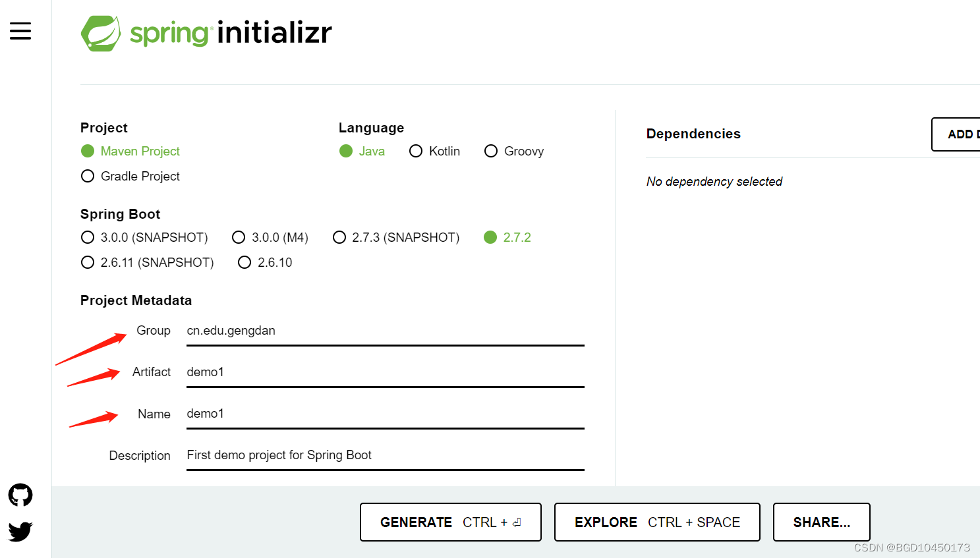
Task: Click the Description input field
Action: coord(386,455)
